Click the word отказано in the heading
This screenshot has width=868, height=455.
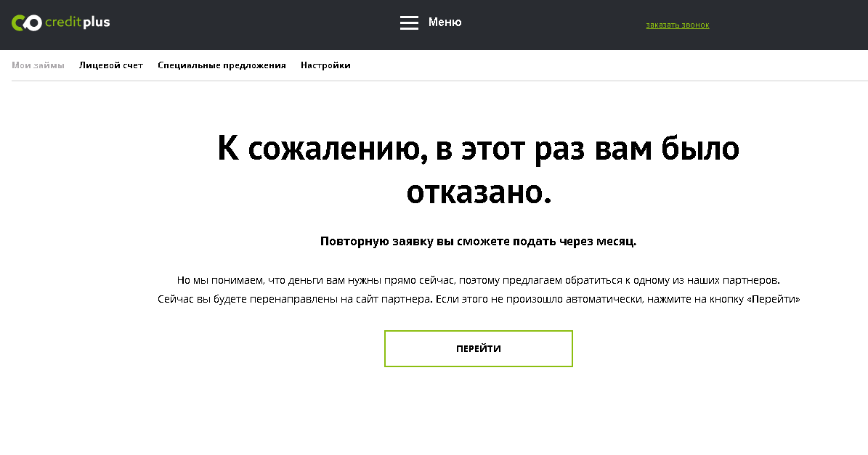474,192
